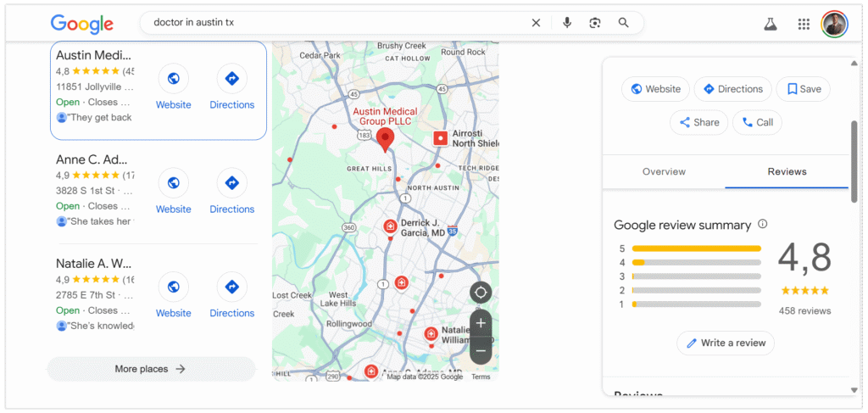Click the Google logo
The height and width of the screenshot is (413, 868).
(x=82, y=23)
